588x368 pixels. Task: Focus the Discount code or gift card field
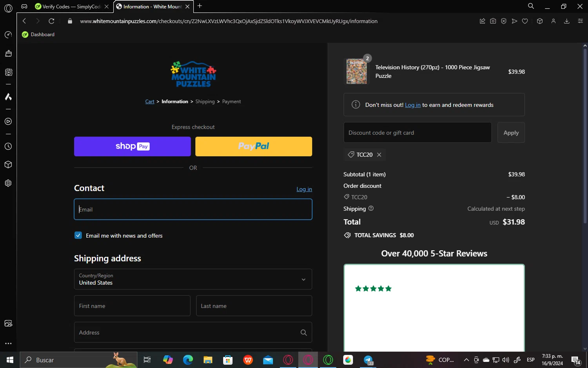click(417, 133)
